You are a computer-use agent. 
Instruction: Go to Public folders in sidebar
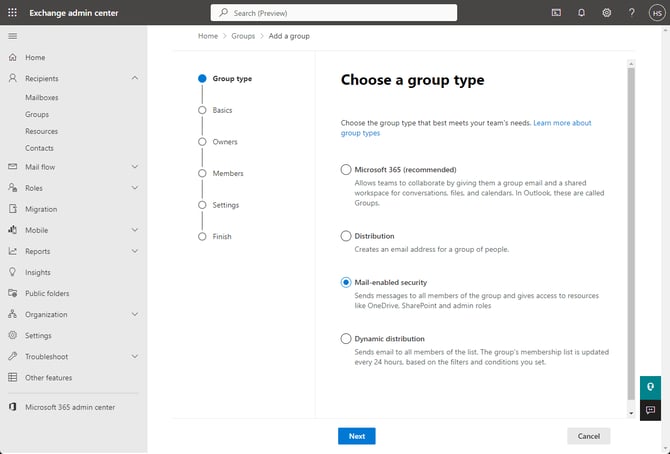pos(47,293)
